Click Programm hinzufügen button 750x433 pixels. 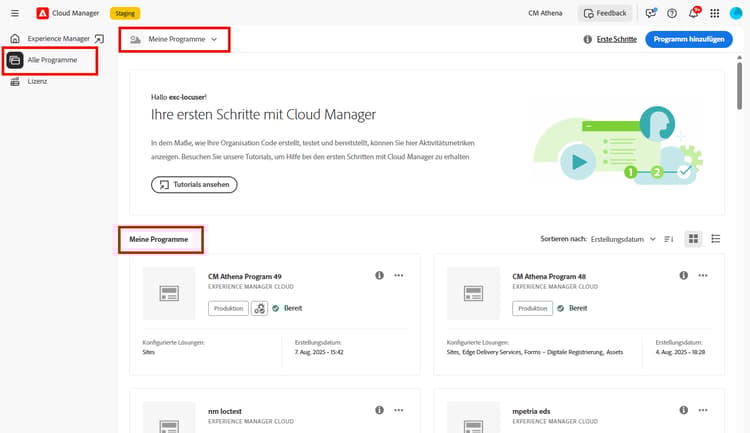(689, 39)
